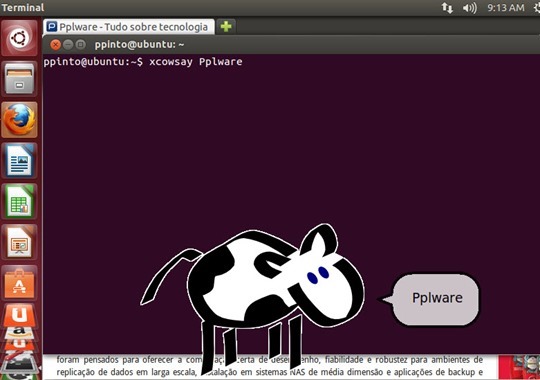The width and height of the screenshot is (540, 380).
Task: Close the ppinto@ubuntu terminal window
Action: [55, 44]
